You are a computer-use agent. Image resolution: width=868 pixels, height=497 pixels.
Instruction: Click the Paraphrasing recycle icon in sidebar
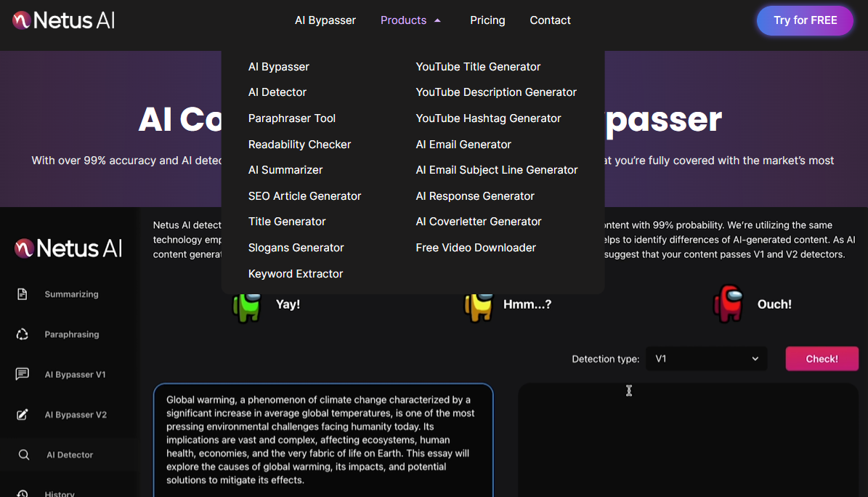pos(23,334)
